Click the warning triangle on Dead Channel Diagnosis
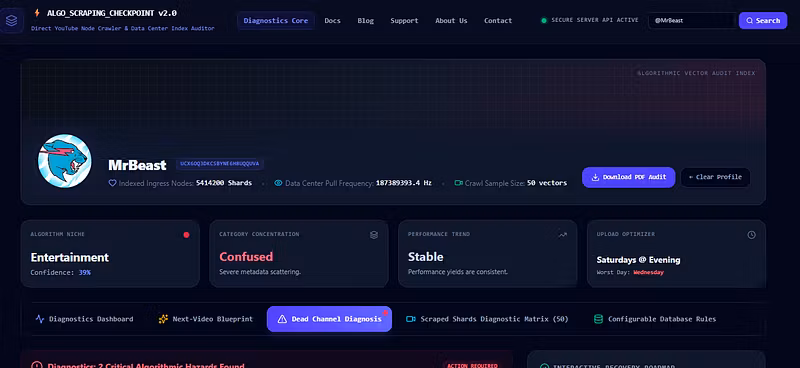This screenshot has width=800, height=368. tap(282, 319)
